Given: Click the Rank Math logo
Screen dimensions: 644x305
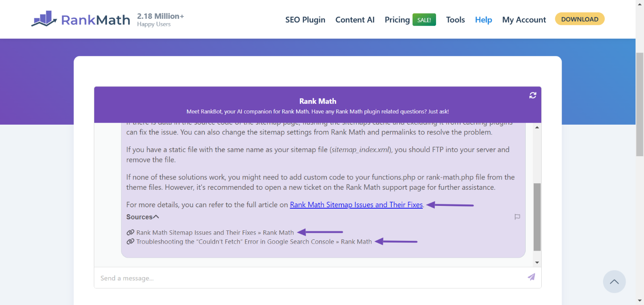Looking at the screenshot, I should coord(81,19).
